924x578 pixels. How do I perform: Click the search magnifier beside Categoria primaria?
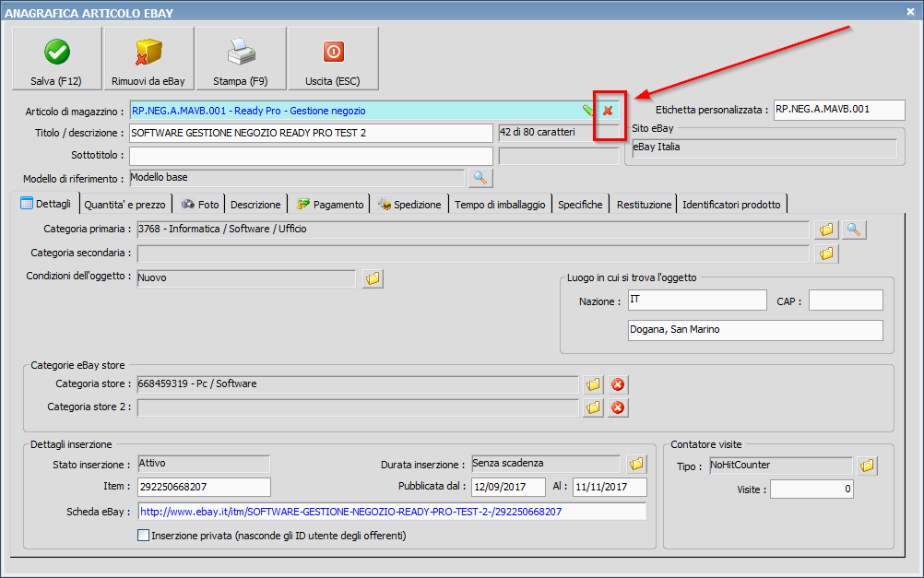[854, 230]
